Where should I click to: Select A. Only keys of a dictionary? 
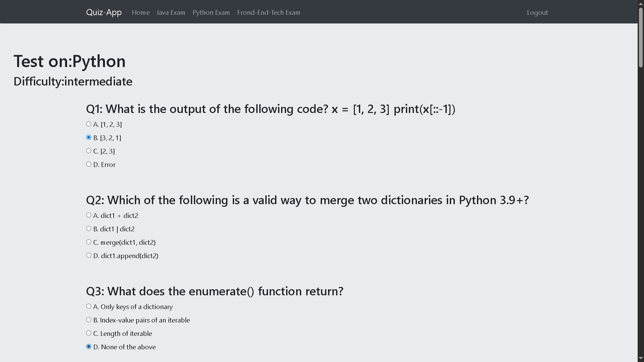pyautogui.click(x=89, y=306)
